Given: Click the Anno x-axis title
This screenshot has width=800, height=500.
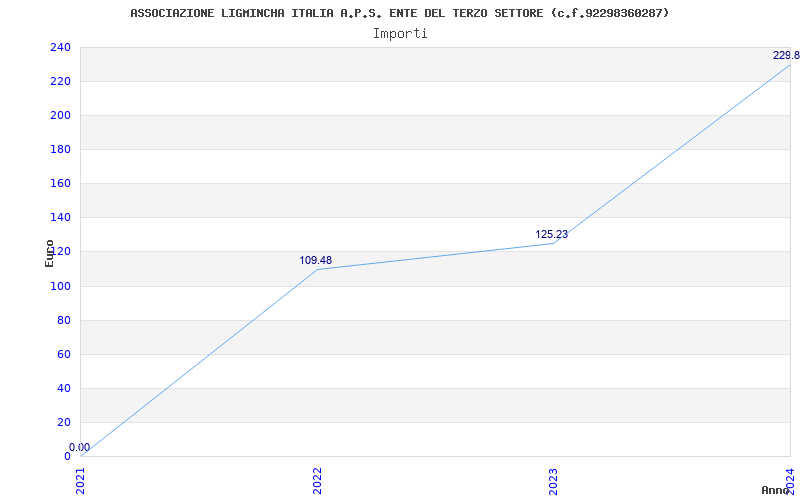Looking at the screenshot, I should coord(777,490).
